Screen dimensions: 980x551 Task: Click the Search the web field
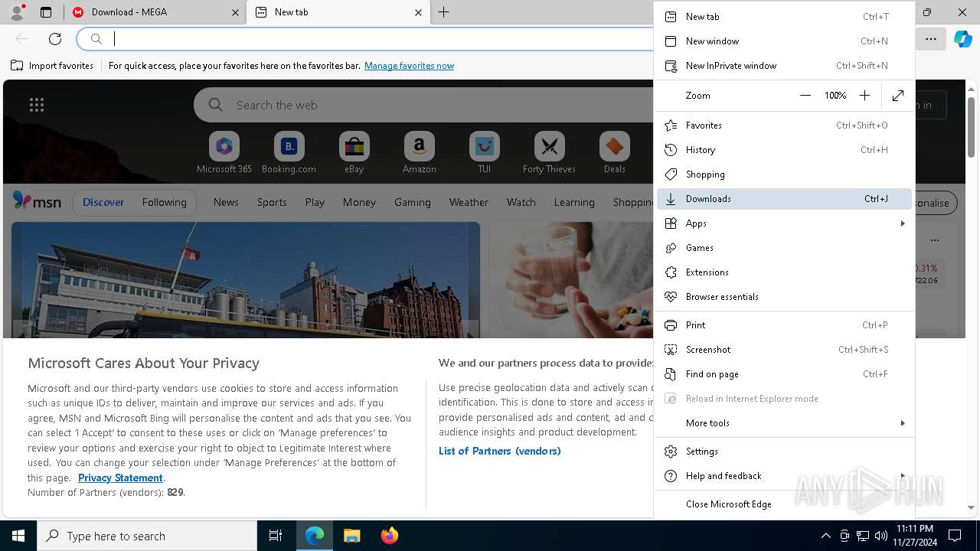[x=423, y=105]
